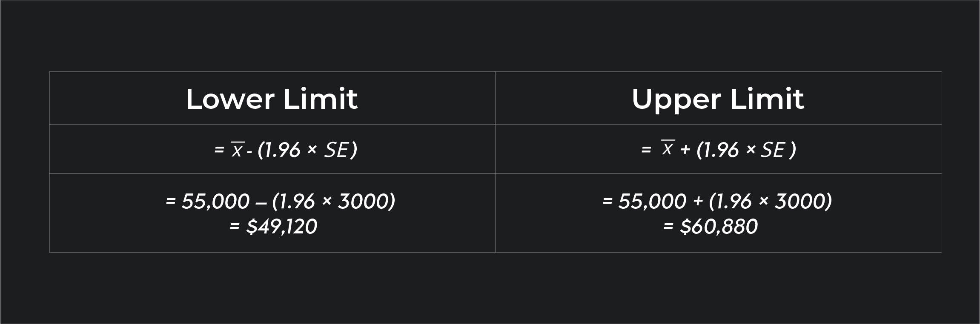The image size is (980, 324).
Task: Click SE in the Lower Limit formula
Action: (336, 150)
